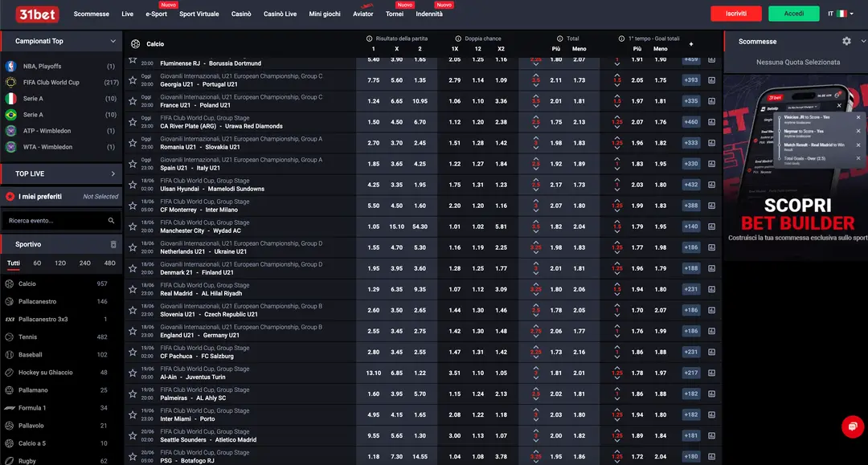The width and height of the screenshot is (868, 465).
Task: Open the Casinò Live menu item
Action: click(280, 13)
